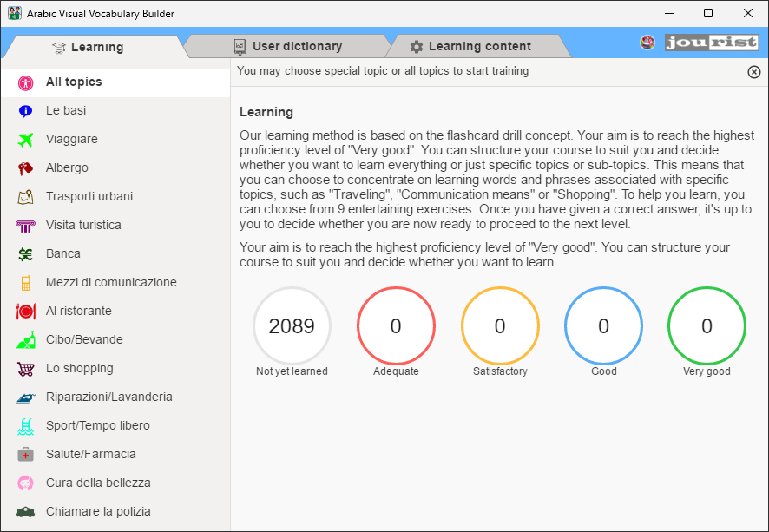Click the Viaggiare airplane icon
Screen dimensions: 769x532
click(25, 140)
